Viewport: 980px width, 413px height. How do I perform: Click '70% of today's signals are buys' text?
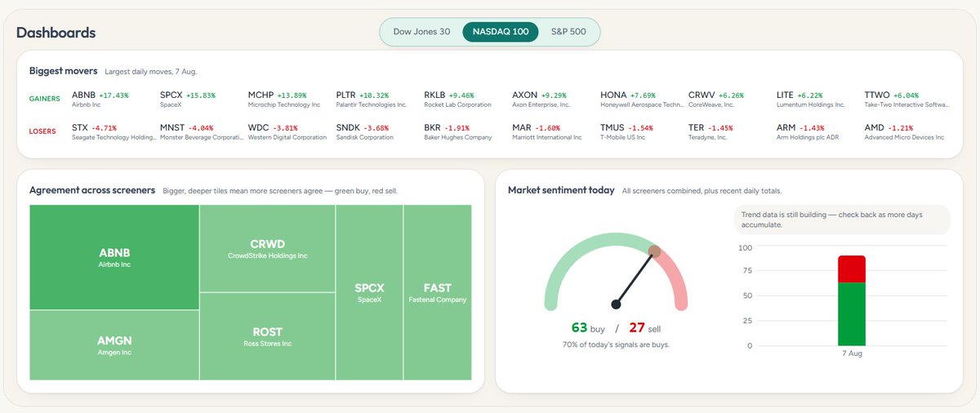tap(617, 344)
